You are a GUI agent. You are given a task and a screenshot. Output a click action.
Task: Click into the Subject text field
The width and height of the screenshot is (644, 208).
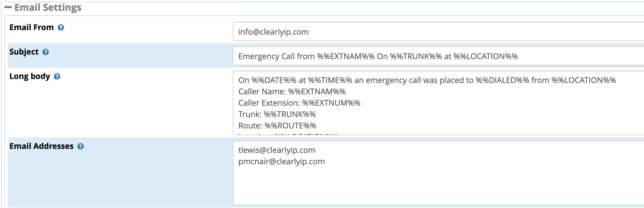438,56
